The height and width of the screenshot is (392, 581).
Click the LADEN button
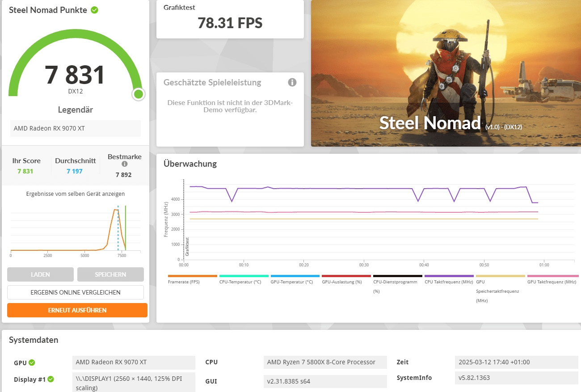coord(40,274)
